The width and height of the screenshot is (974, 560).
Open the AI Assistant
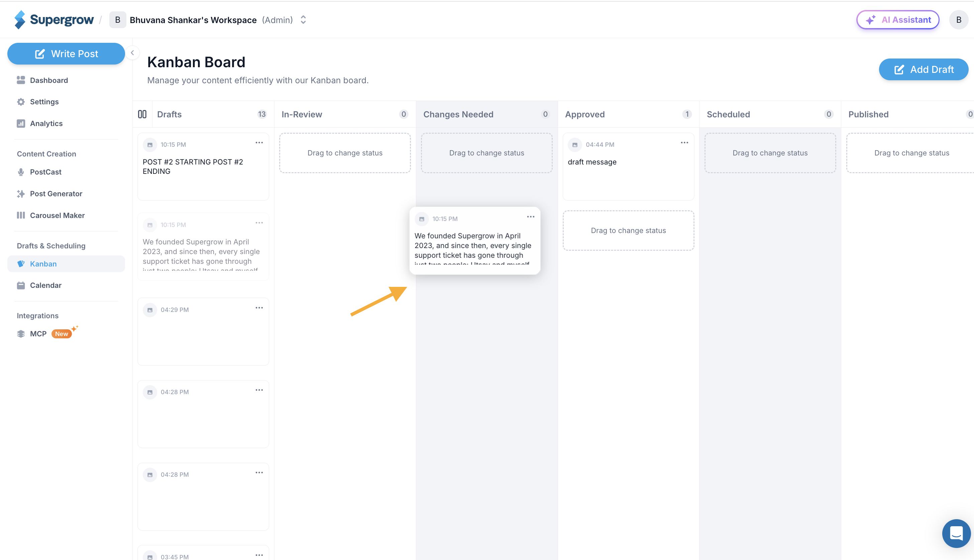pos(897,20)
